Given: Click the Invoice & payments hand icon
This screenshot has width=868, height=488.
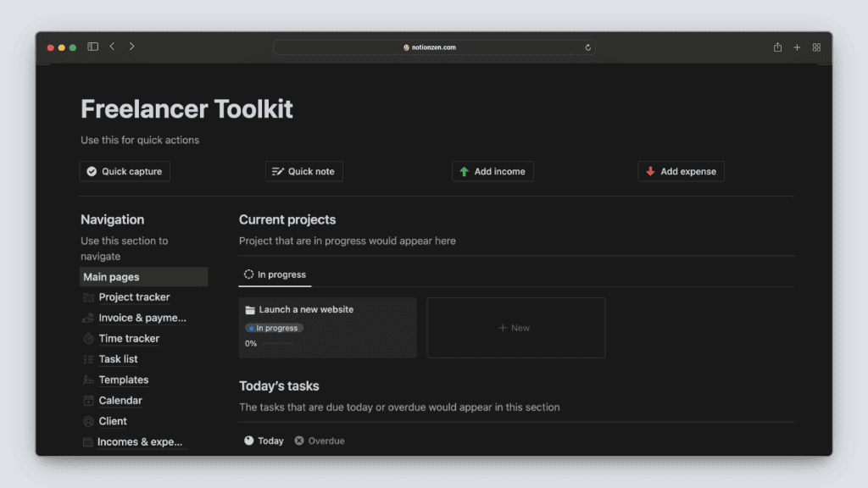Looking at the screenshot, I should click(88, 319).
